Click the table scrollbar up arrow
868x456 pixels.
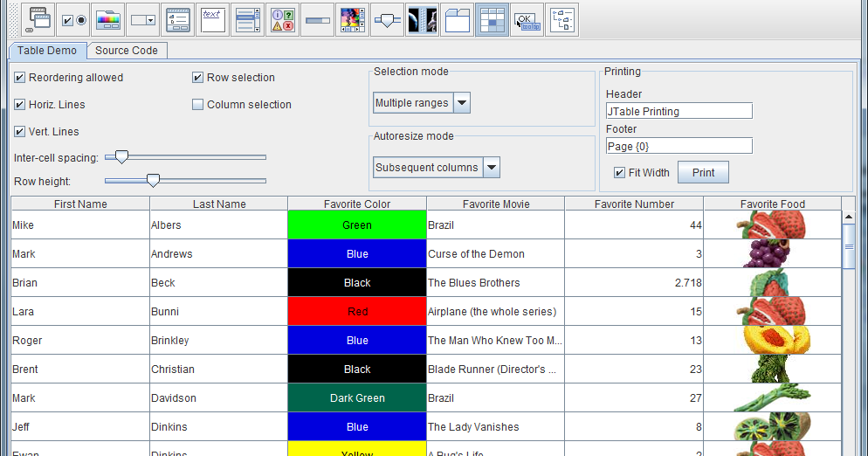point(849,218)
